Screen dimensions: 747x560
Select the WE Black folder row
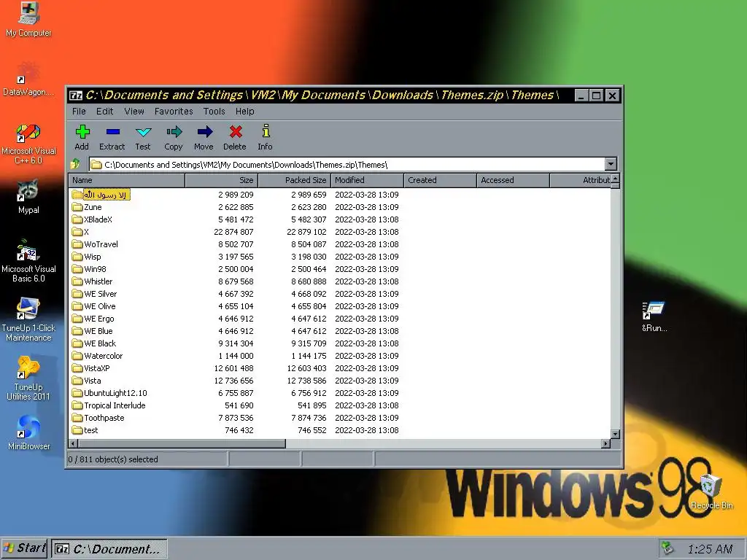pos(340,343)
